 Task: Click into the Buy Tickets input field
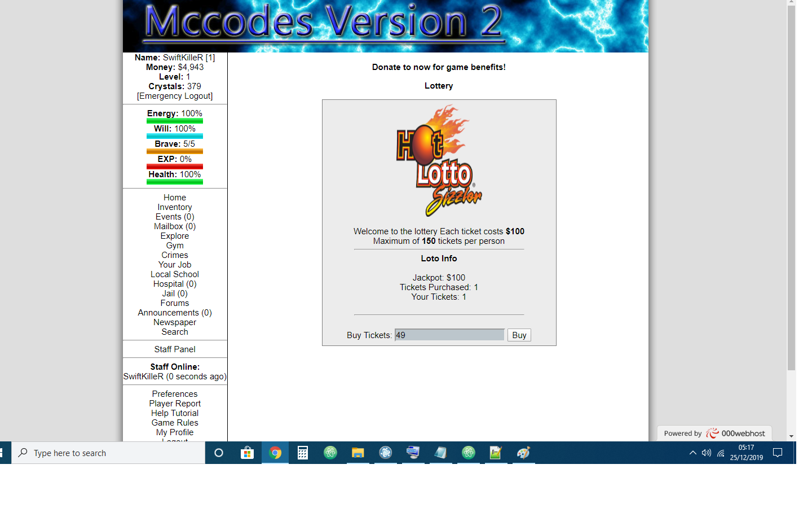tap(449, 335)
